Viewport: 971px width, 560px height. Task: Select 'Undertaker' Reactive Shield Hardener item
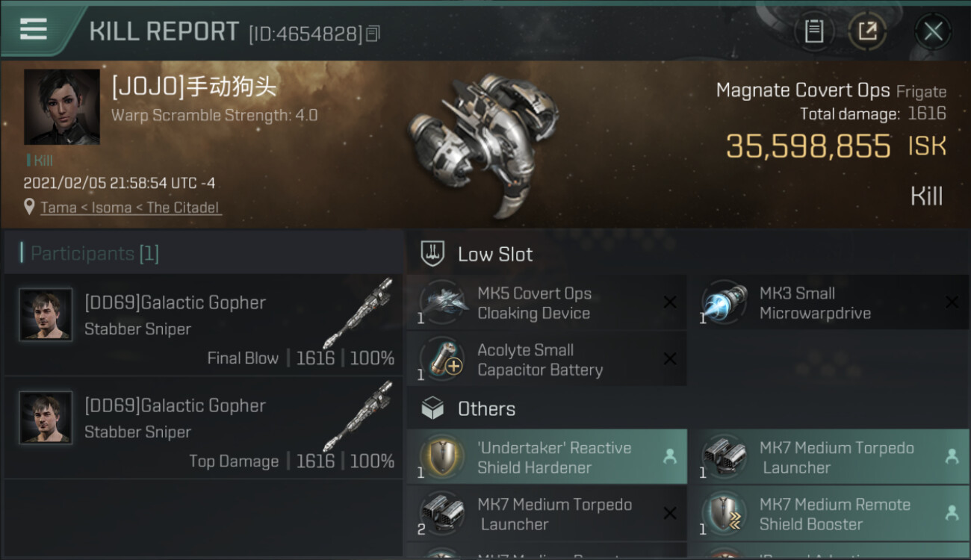[x=547, y=457]
